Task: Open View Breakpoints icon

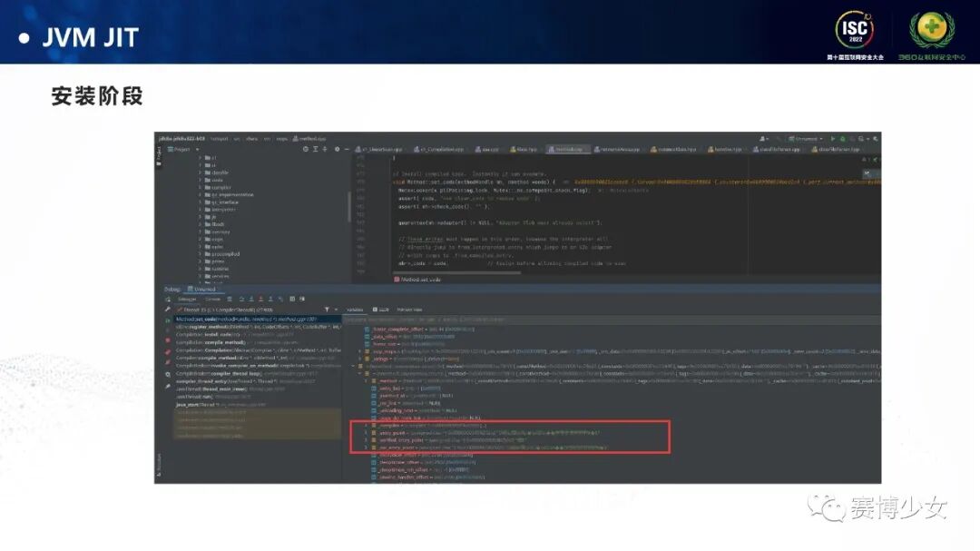Action: (x=168, y=352)
